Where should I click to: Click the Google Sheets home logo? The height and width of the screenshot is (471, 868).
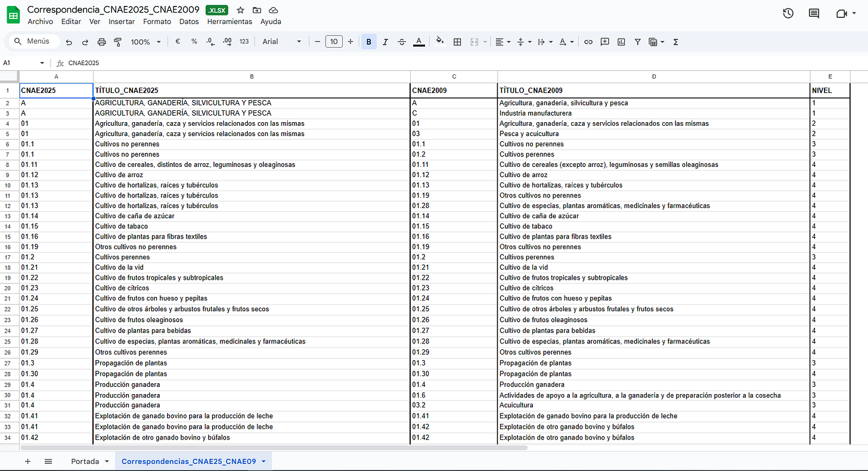click(13, 15)
